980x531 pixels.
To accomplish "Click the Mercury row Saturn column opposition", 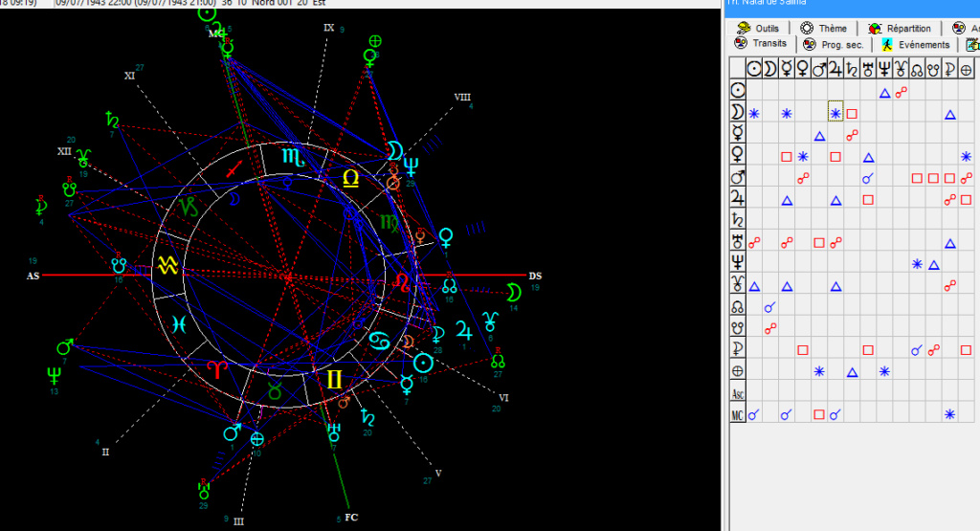I will 852,135.
